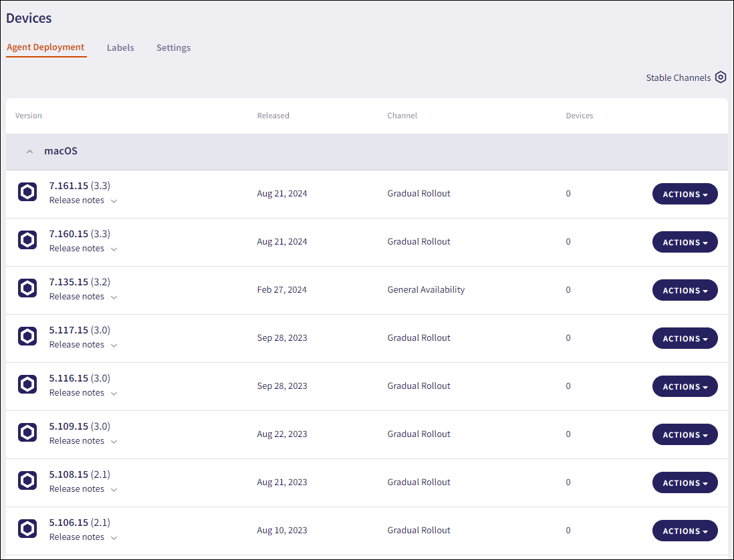Switch to the Labels tab
This screenshot has width=734, height=560.
tap(120, 48)
